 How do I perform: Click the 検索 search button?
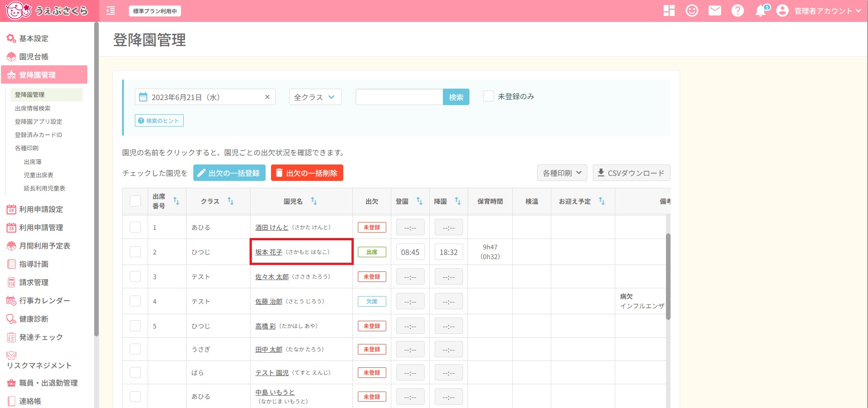(456, 97)
